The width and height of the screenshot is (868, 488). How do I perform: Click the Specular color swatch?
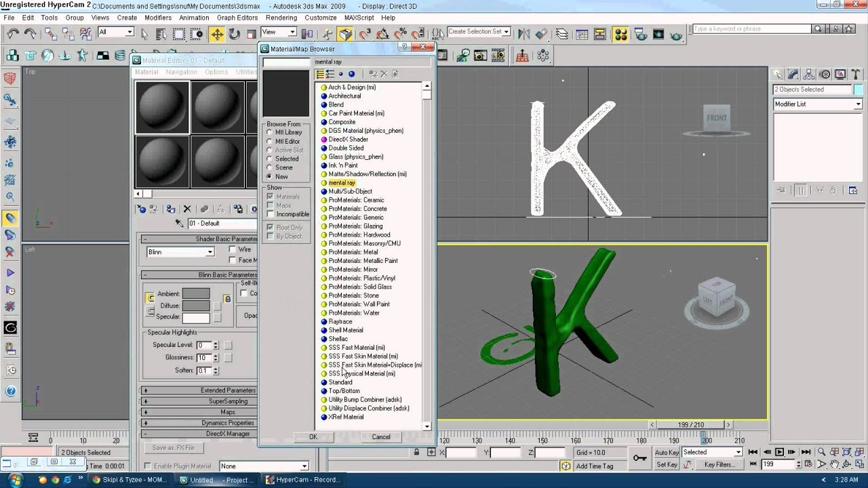[196, 317]
